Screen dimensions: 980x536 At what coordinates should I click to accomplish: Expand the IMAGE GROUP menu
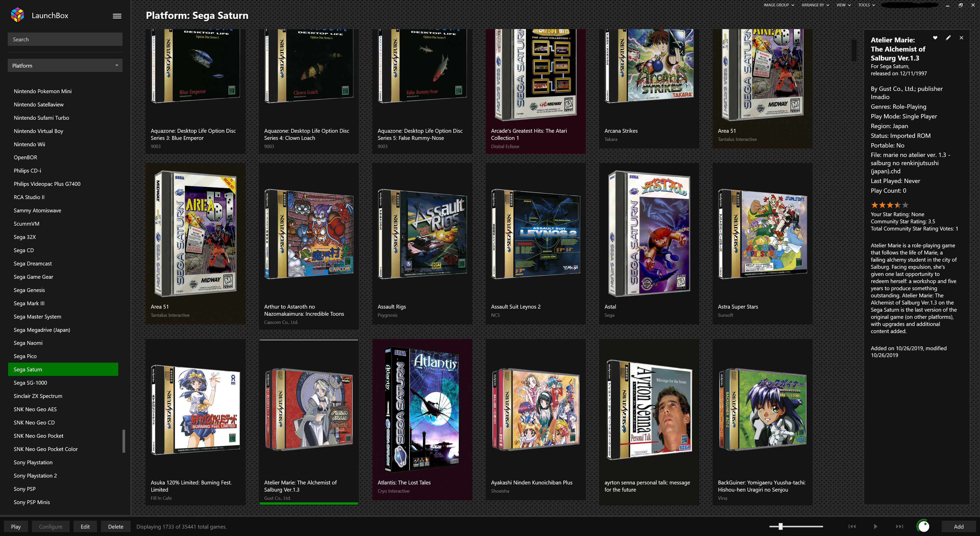[x=778, y=5]
